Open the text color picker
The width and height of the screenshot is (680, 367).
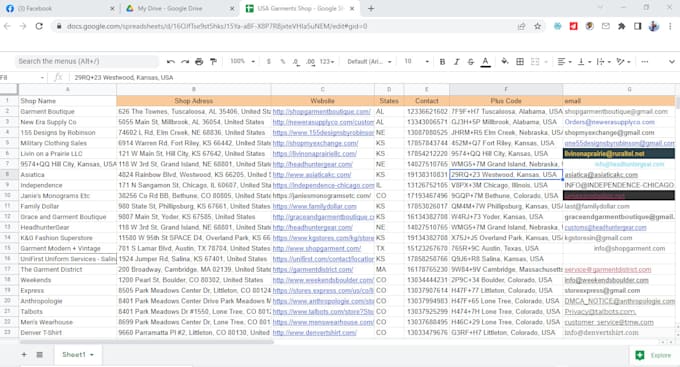point(486,62)
